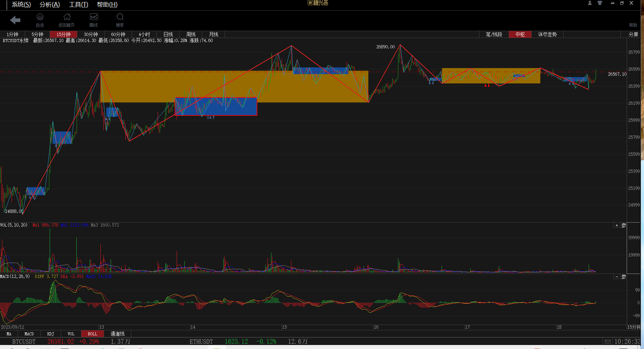644x349 pixels.
Task: Switch to 4小时 timeframe
Action: pyautogui.click(x=144, y=34)
